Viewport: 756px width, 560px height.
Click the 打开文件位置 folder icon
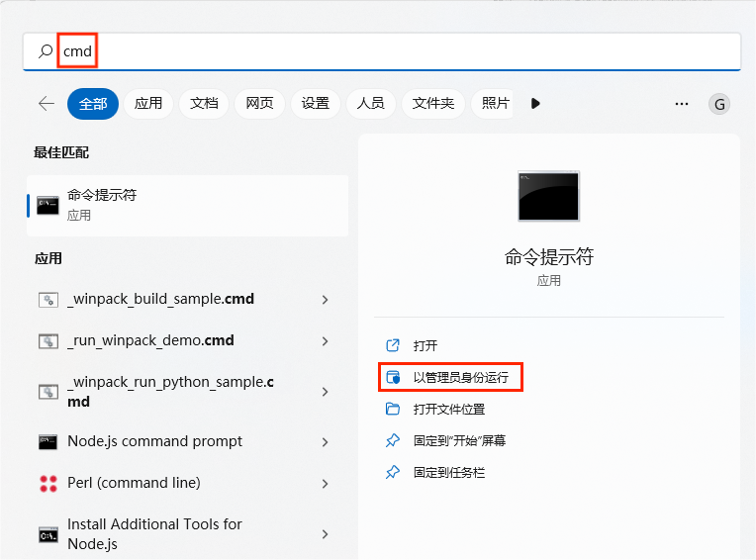point(393,409)
